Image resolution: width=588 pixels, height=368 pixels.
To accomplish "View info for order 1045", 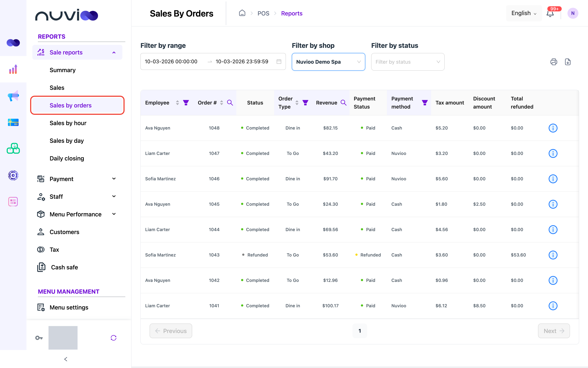I will [553, 204].
